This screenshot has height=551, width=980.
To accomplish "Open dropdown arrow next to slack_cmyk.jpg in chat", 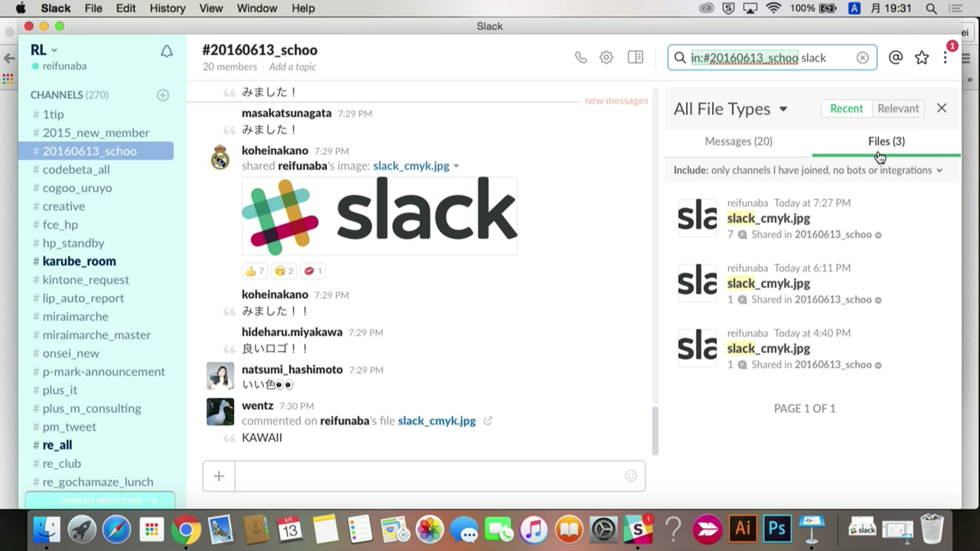I will tap(456, 166).
